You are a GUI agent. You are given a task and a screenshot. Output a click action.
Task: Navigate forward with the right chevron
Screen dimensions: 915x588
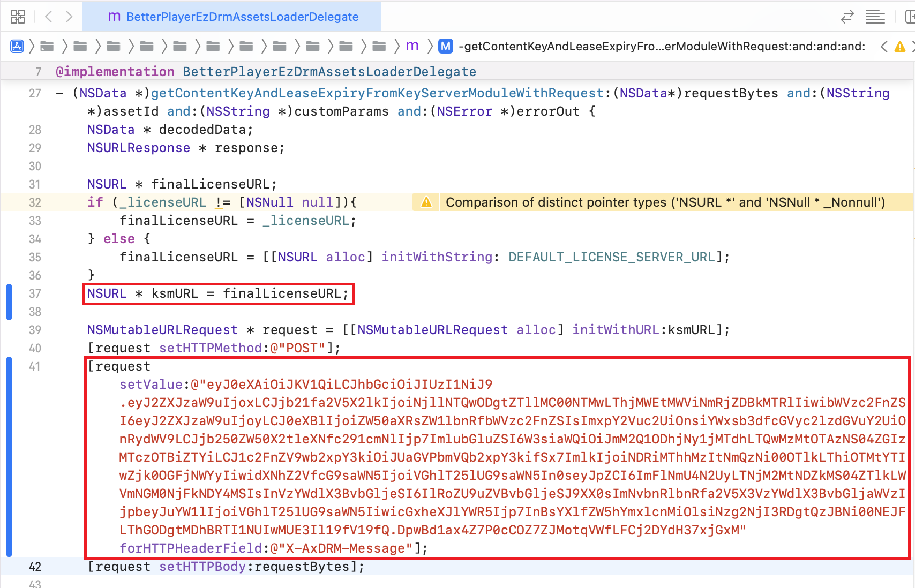(x=69, y=17)
